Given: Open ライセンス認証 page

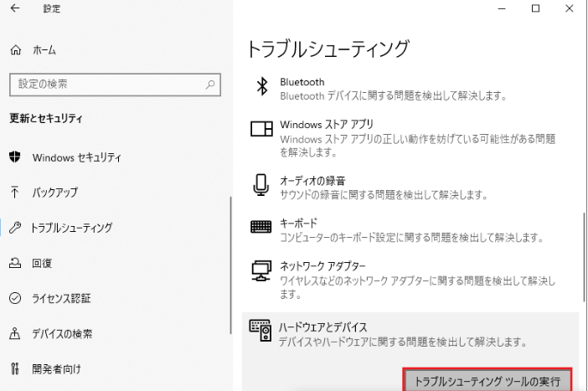Looking at the screenshot, I should pyautogui.click(x=61, y=298).
